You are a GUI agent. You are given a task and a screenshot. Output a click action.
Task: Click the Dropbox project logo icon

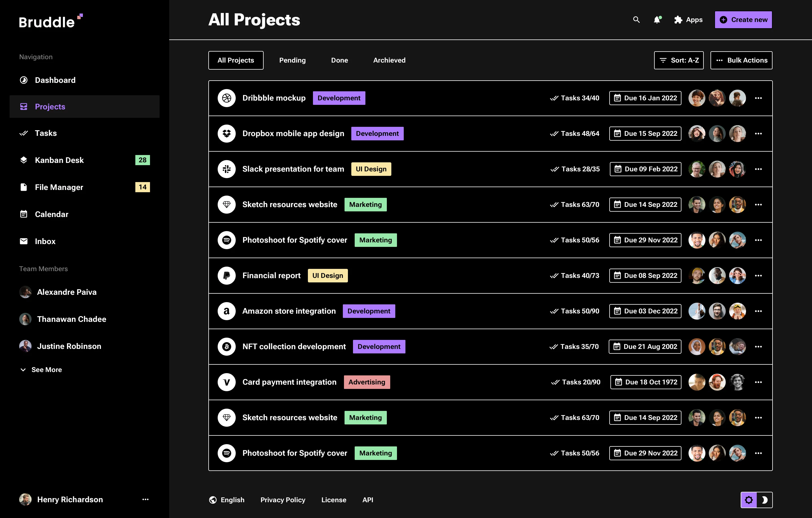[x=227, y=134]
